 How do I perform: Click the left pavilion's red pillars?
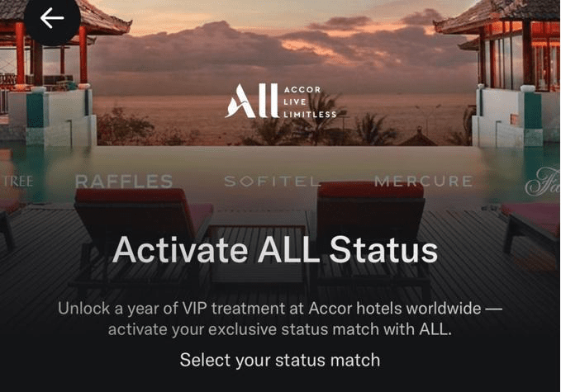click(50, 54)
